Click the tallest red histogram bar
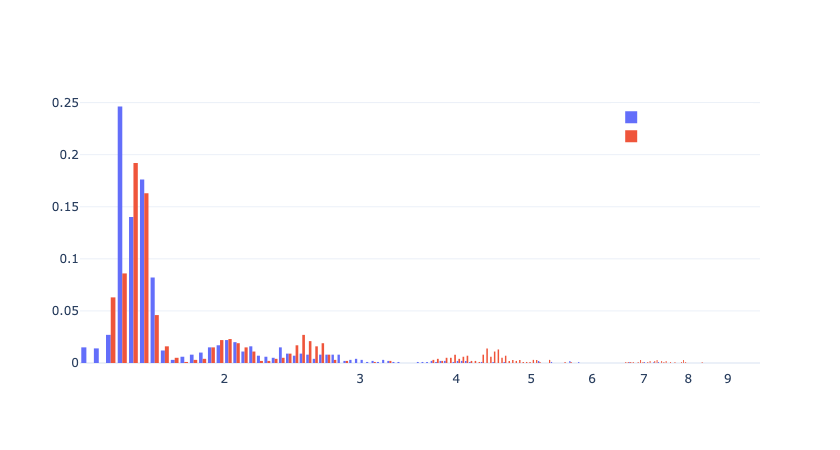Image resolution: width=840 pixels, height=450 pixels. (136, 263)
